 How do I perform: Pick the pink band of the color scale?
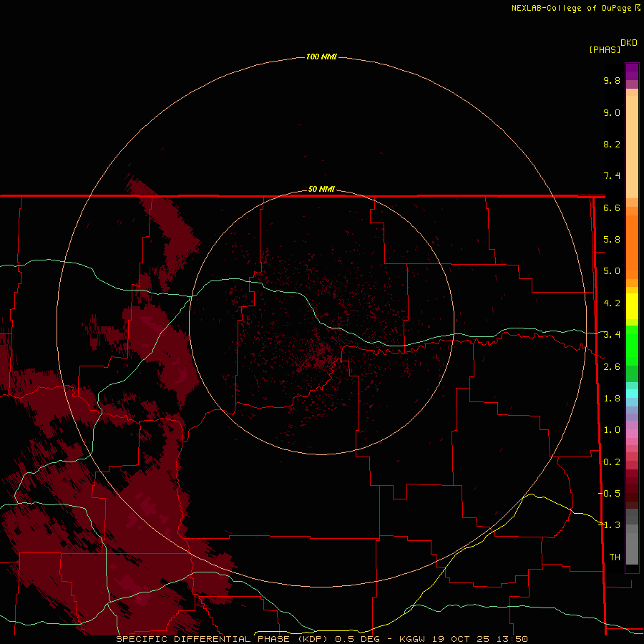click(632, 434)
